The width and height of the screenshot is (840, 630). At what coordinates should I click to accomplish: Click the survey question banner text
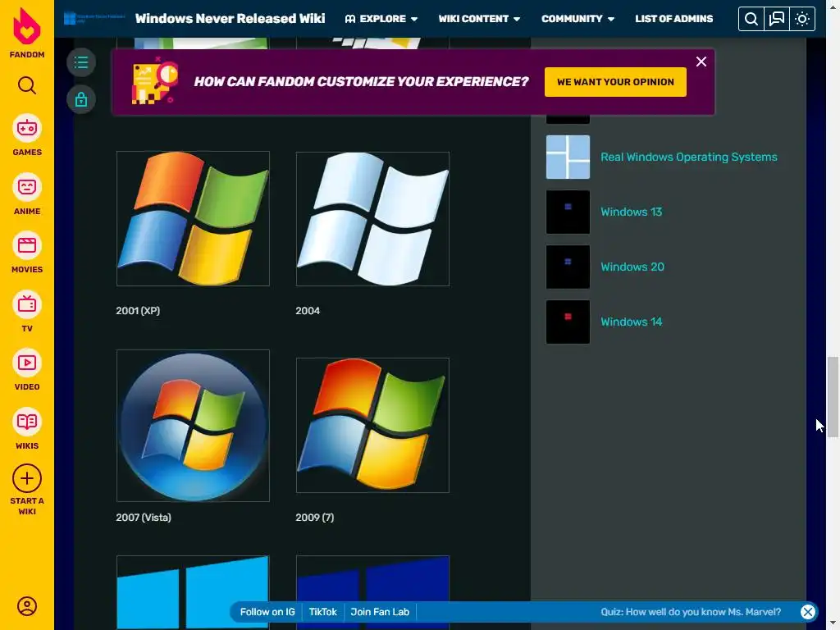point(362,81)
